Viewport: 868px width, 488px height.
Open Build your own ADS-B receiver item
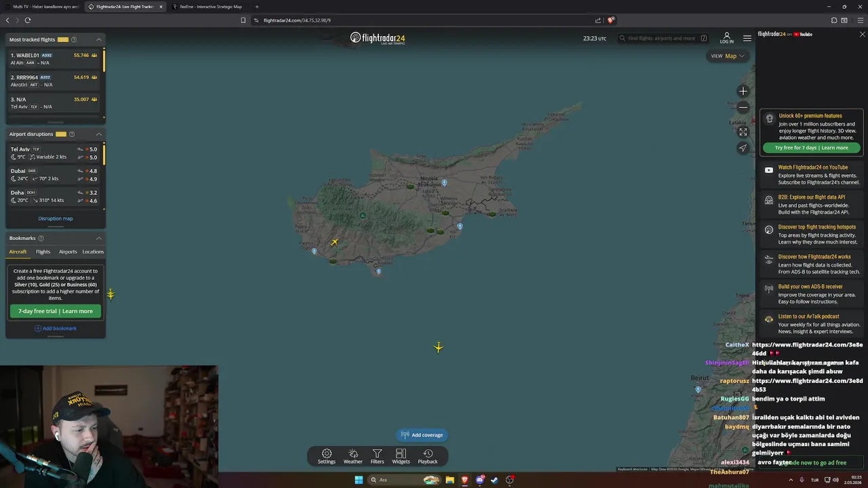[x=812, y=294]
